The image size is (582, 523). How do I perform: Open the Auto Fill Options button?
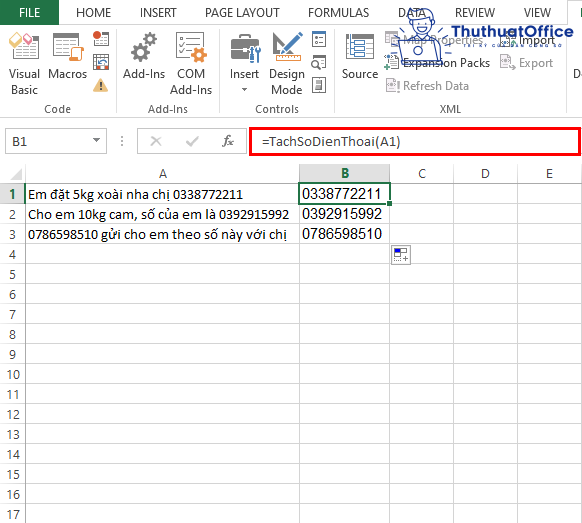coord(401,255)
